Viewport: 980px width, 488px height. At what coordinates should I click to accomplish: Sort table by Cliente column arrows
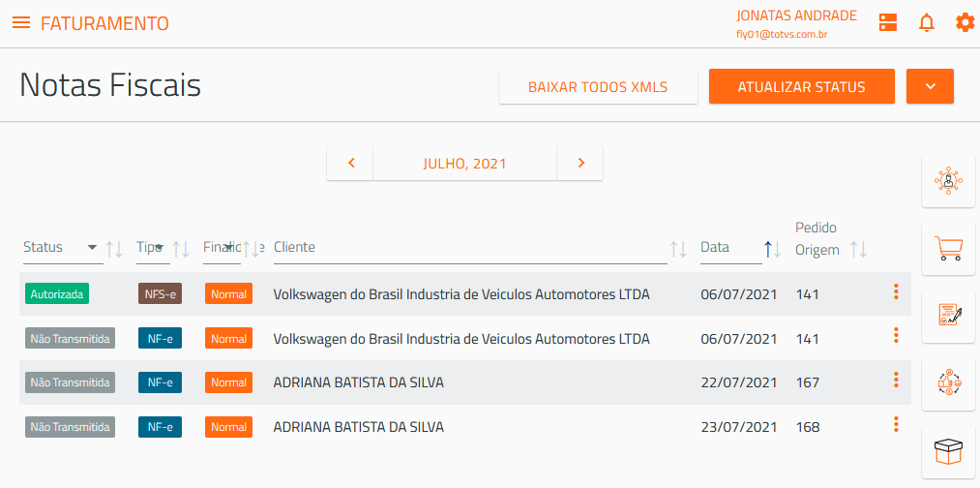coord(679,250)
